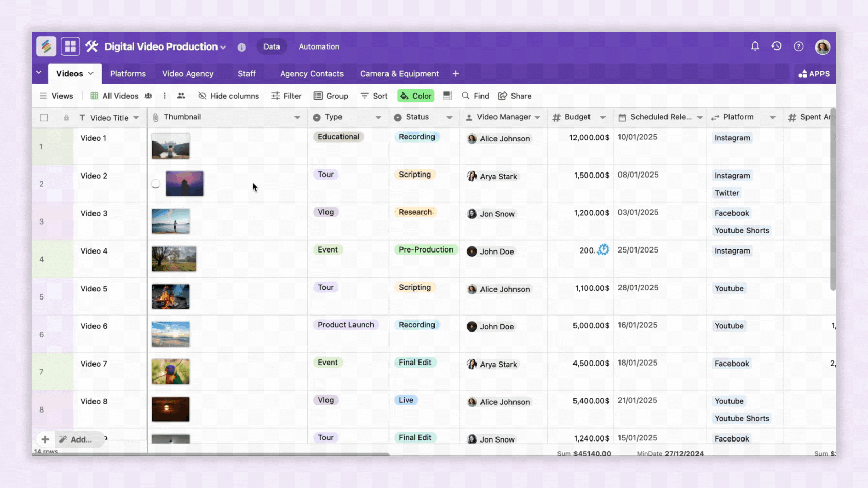Open Type column dropdown arrow

point(378,117)
